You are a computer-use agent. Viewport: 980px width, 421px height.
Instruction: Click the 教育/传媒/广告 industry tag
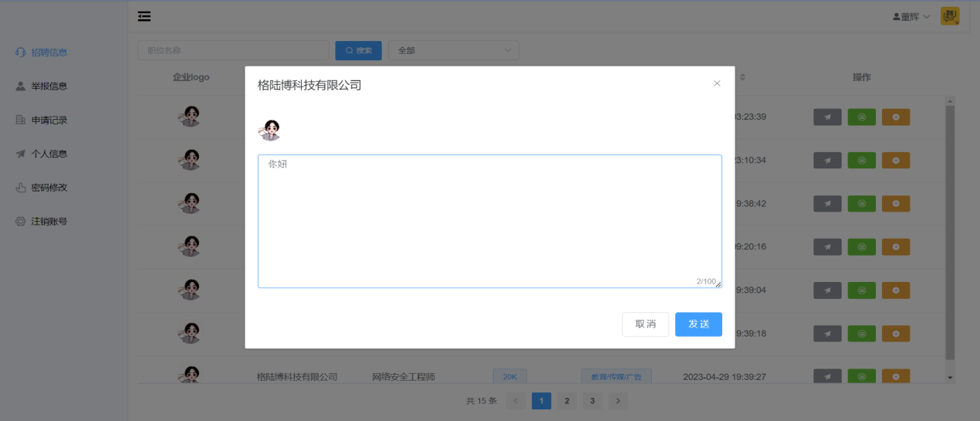tap(617, 377)
